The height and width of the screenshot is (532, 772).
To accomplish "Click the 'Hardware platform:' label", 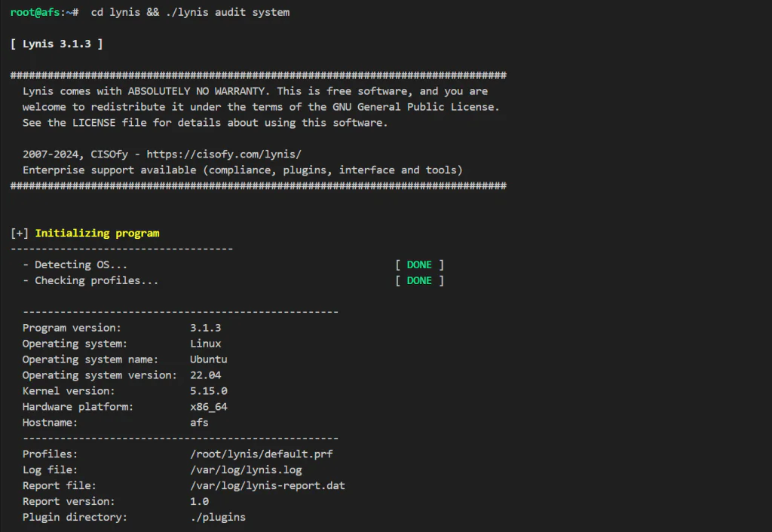I will 78,406.
